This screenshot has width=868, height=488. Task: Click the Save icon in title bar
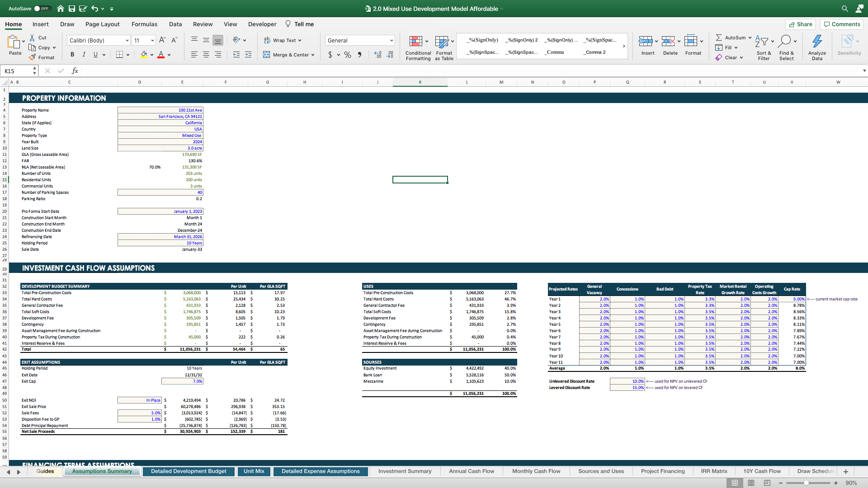click(72, 9)
